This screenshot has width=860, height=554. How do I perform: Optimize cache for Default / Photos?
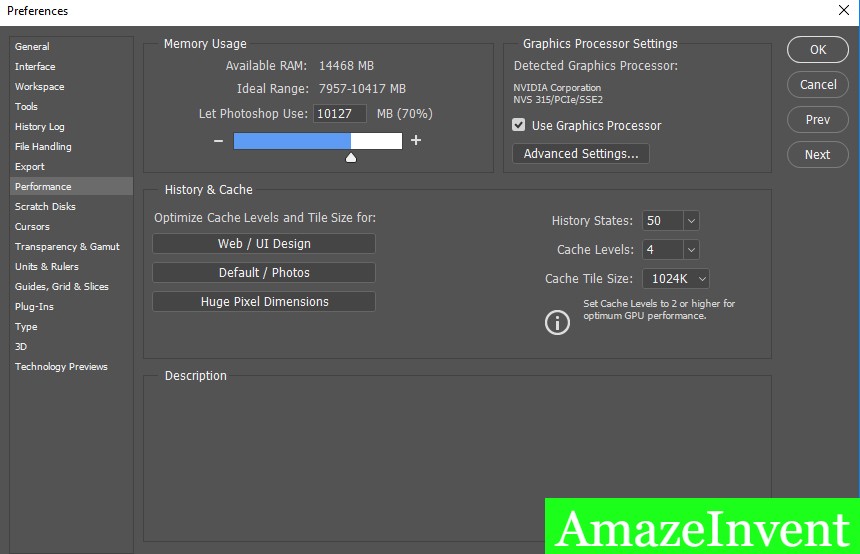[264, 273]
